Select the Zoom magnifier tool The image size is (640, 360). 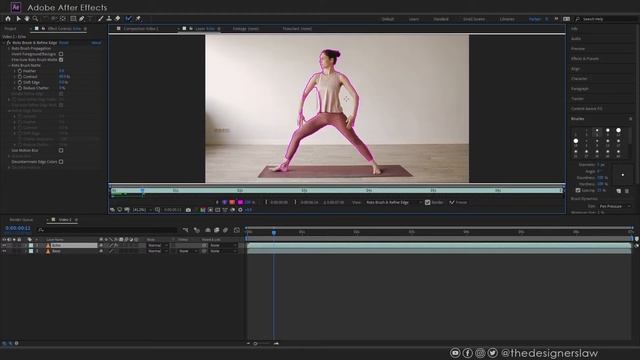pyautogui.click(x=36, y=19)
